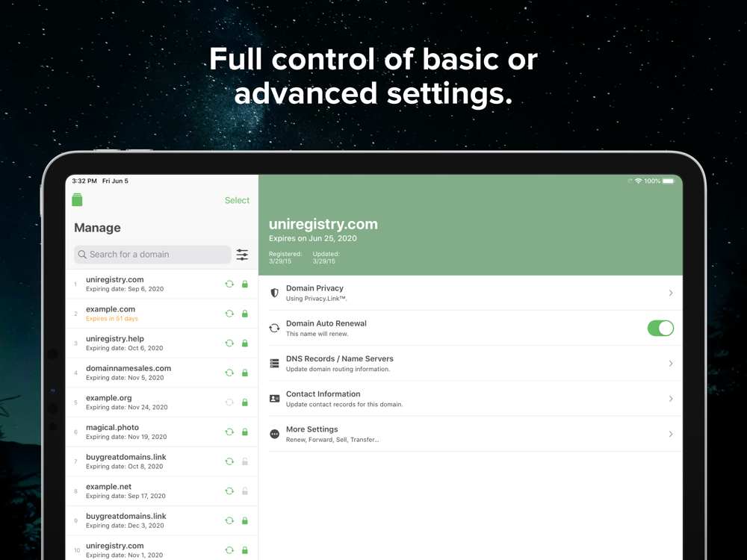This screenshot has width=747, height=560.
Task: Expand Contact Information chevron
Action: tap(670, 399)
